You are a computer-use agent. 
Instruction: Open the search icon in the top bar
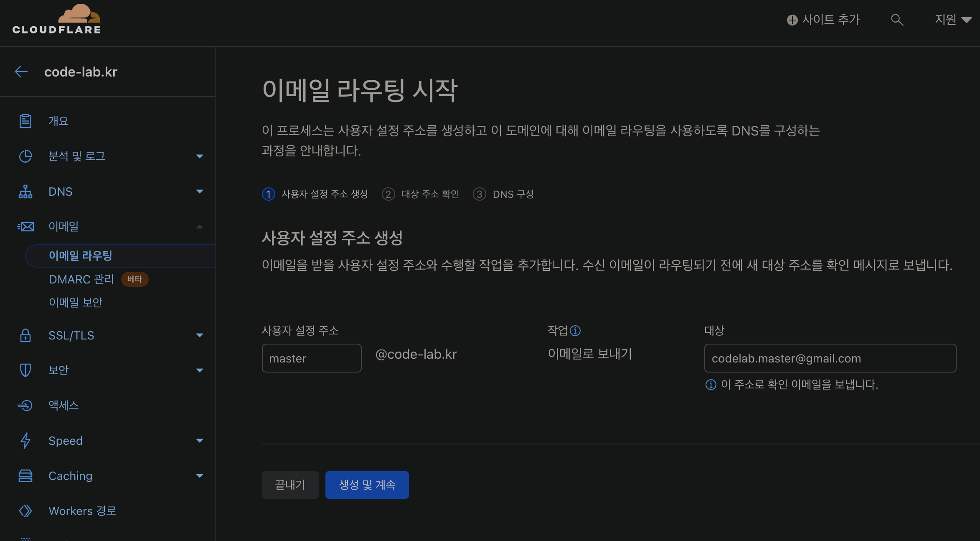coord(897,20)
